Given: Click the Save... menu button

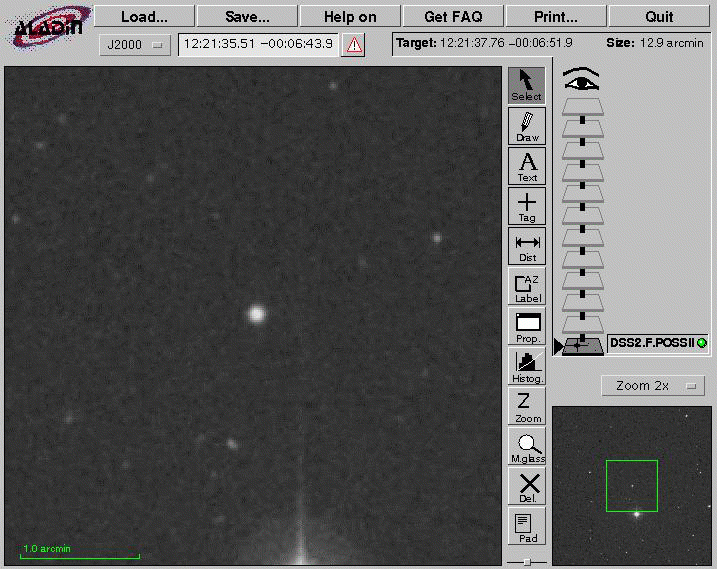Looking at the screenshot, I should [x=247, y=17].
